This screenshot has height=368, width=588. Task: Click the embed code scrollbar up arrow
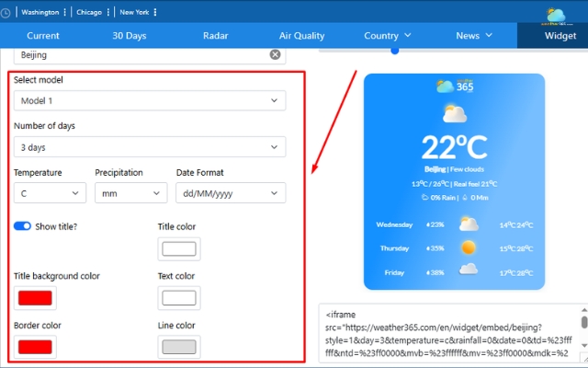(584, 310)
